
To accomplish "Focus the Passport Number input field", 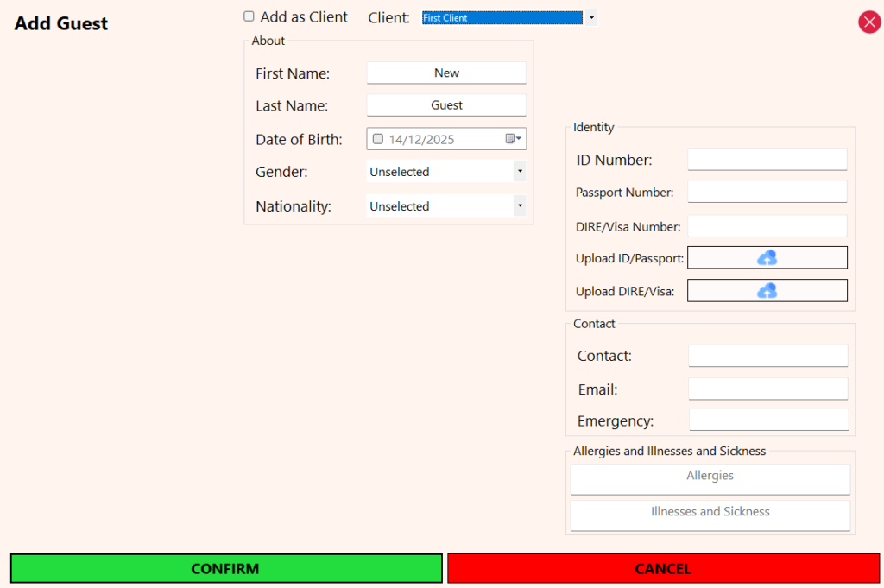I will [x=767, y=192].
